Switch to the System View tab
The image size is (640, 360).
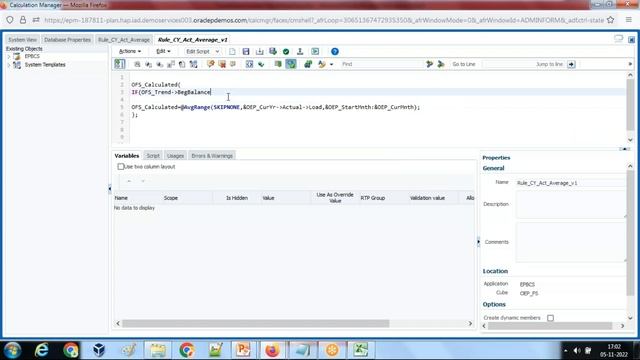point(22,40)
